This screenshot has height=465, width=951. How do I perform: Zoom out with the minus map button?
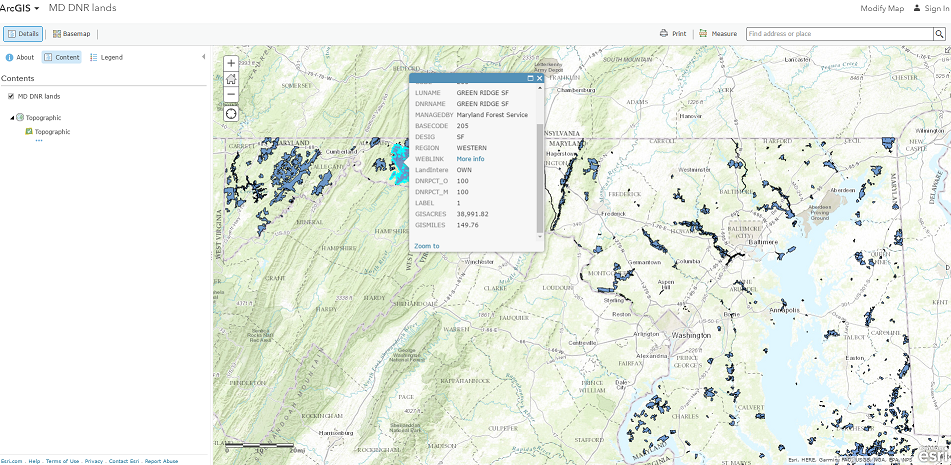231,94
